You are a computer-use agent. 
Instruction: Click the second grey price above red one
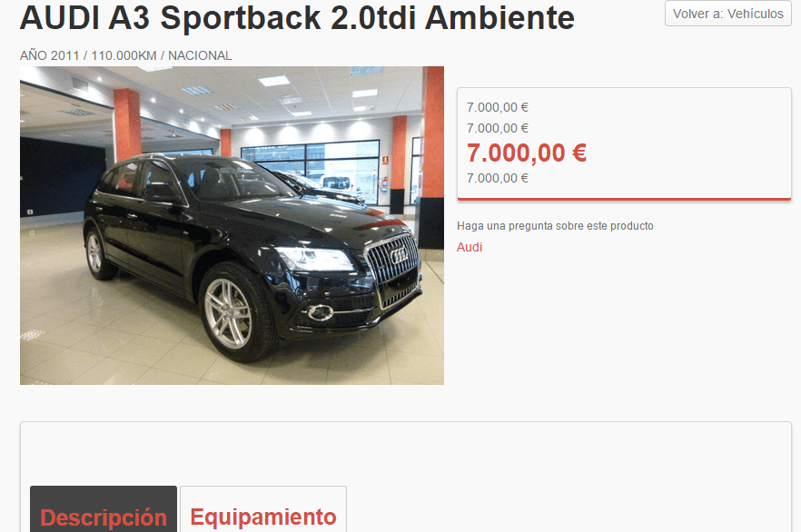pyautogui.click(x=498, y=128)
